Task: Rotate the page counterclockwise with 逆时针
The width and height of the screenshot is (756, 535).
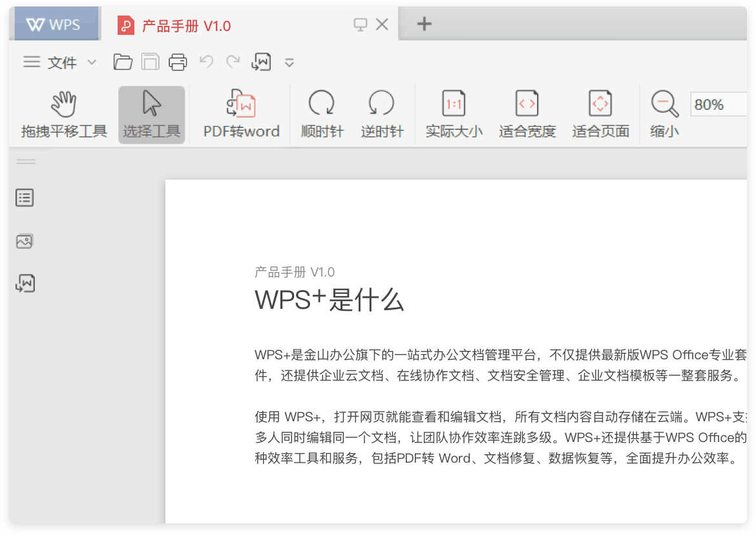Action: [x=382, y=114]
